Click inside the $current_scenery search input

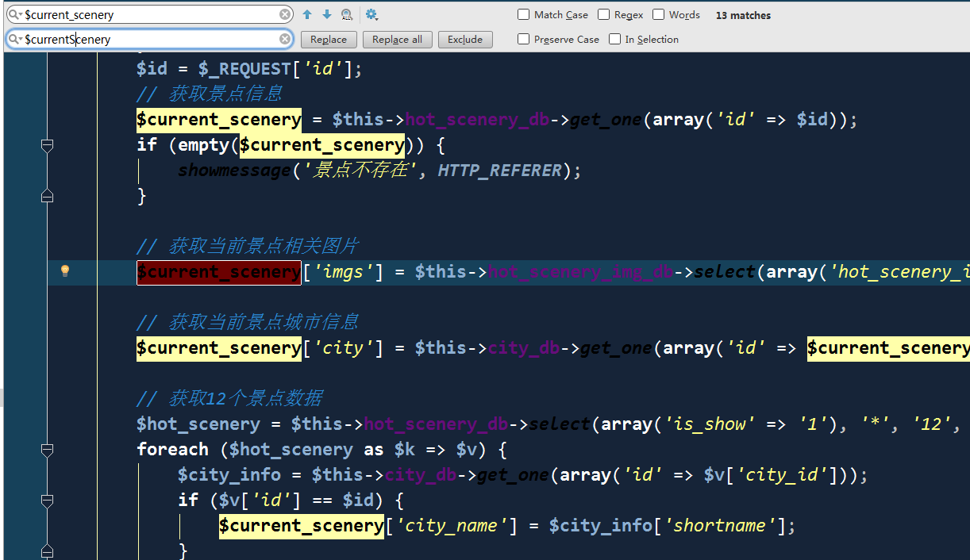point(151,14)
